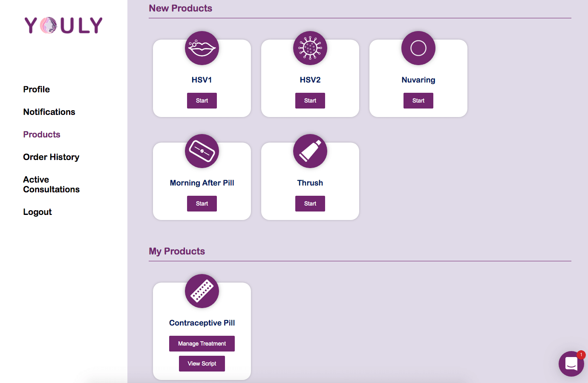This screenshot has height=383, width=588.
Task: Click the Youly logo
Action: (63, 26)
